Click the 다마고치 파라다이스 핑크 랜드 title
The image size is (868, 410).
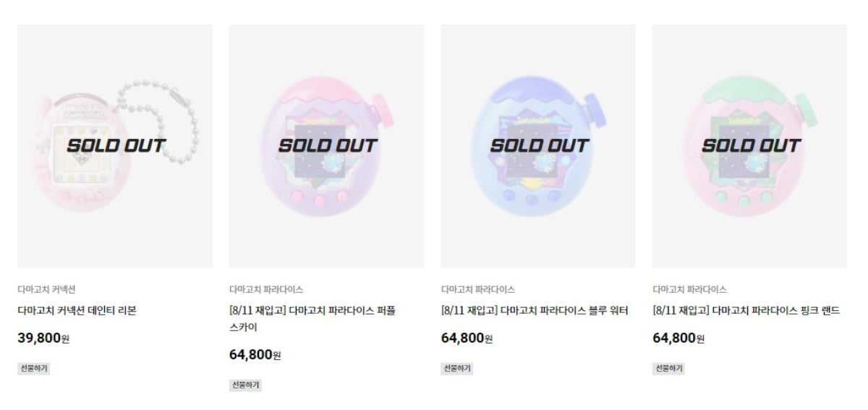(746, 311)
